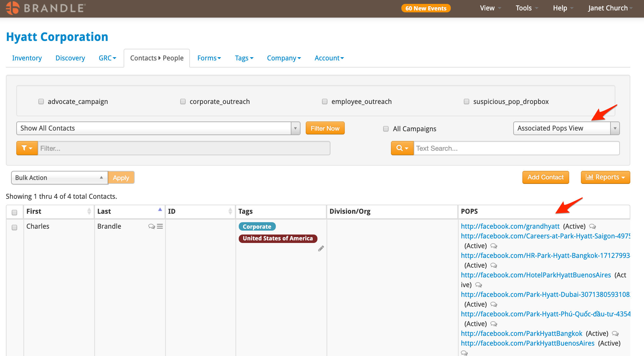Open Janet Church user menu
Screen dimensions: 644x356
[x=610, y=8]
